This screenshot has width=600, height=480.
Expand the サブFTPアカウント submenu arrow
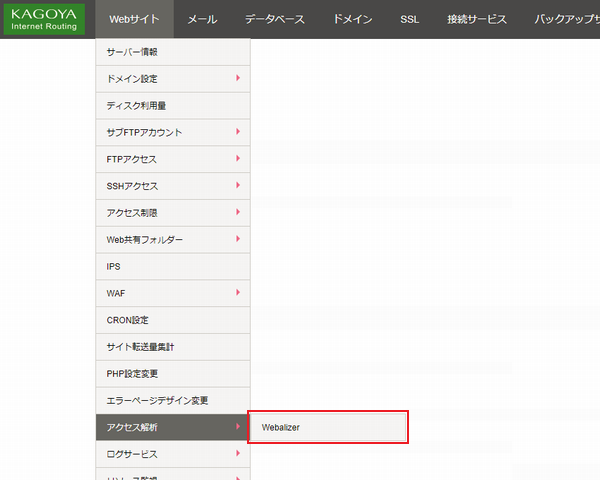(238, 132)
